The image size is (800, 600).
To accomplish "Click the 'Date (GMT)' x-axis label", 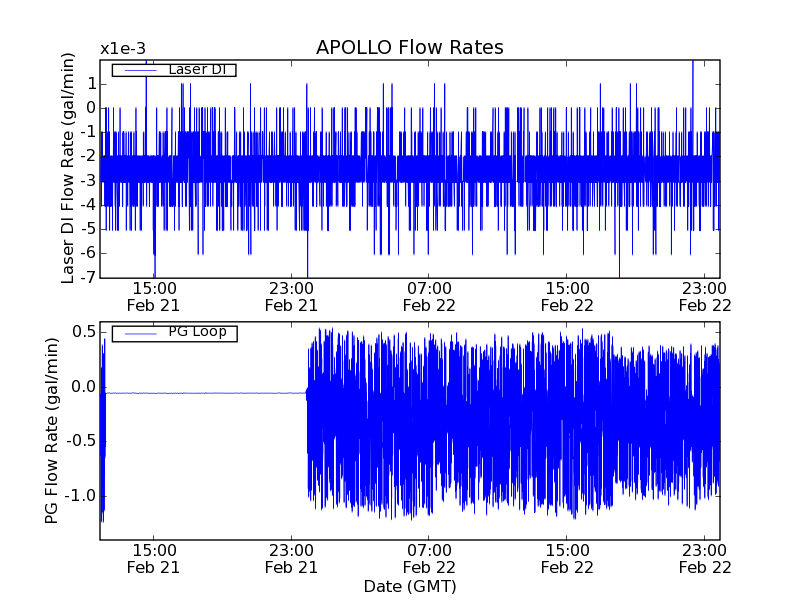I will 409,586.
